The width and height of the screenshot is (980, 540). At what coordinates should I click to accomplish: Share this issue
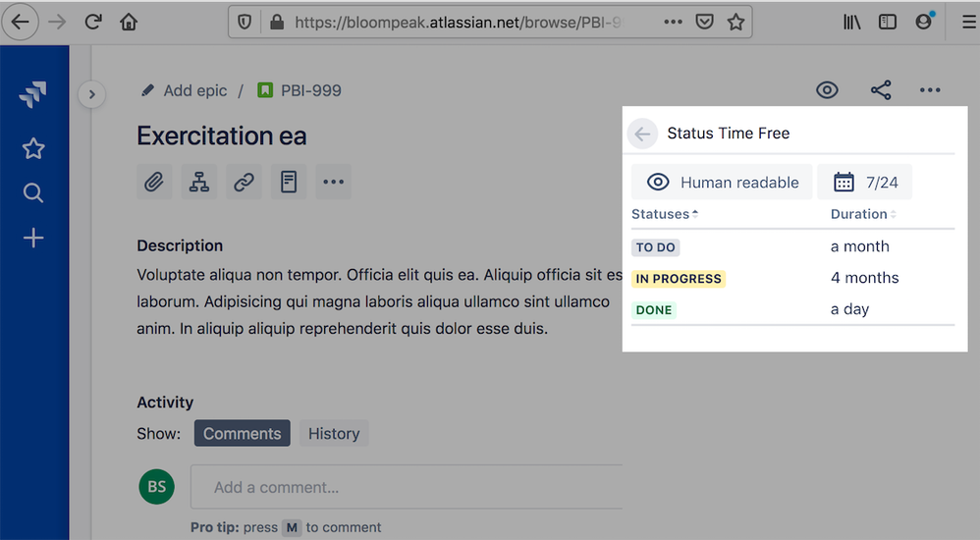[881, 90]
